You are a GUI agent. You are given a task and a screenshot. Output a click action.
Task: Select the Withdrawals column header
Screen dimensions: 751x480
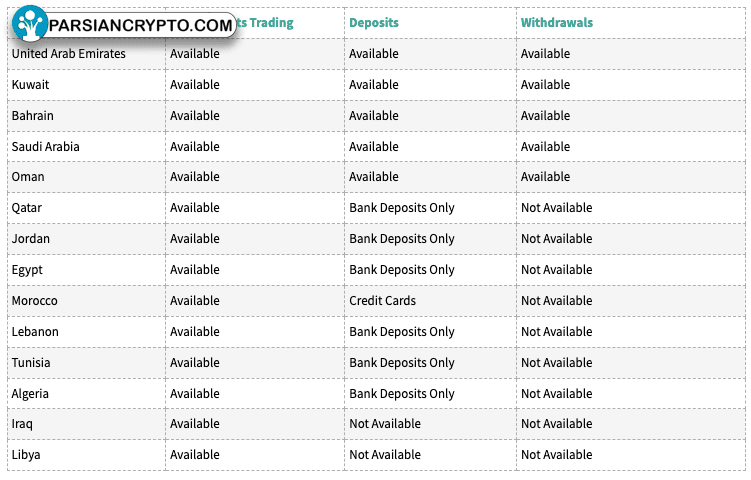click(557, 23)
